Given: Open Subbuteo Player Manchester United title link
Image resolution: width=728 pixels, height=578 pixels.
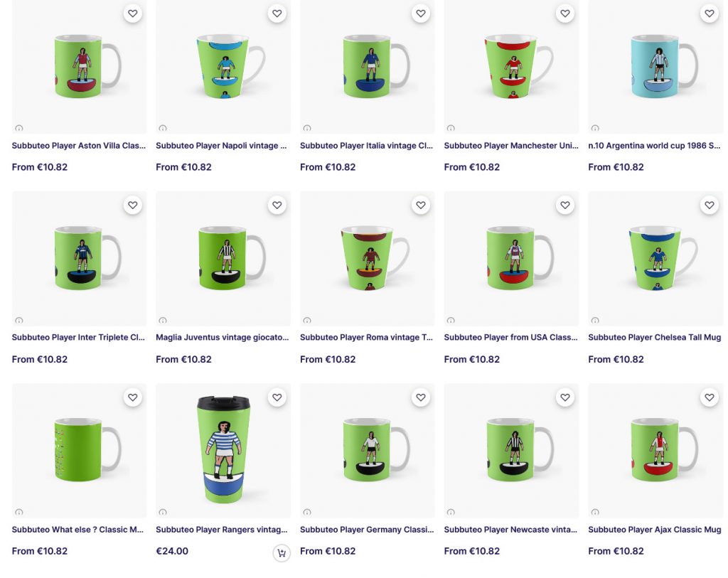Looking at the screenshot, I should [x=511, y=146].
